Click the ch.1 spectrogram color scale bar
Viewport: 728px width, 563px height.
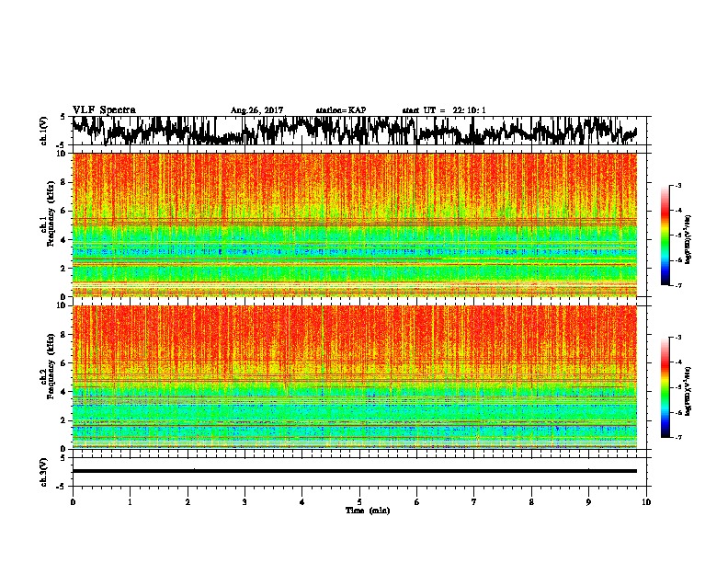click(665, 236)
